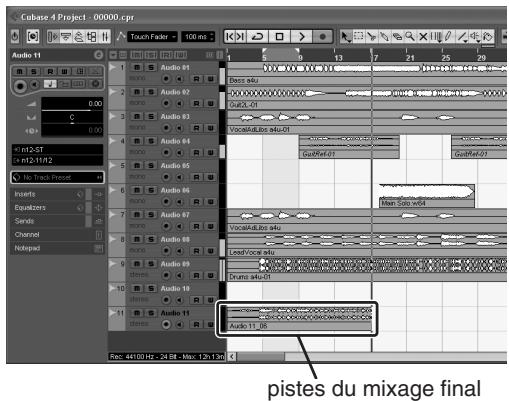Select the Time Warp tool

[436, 36]
